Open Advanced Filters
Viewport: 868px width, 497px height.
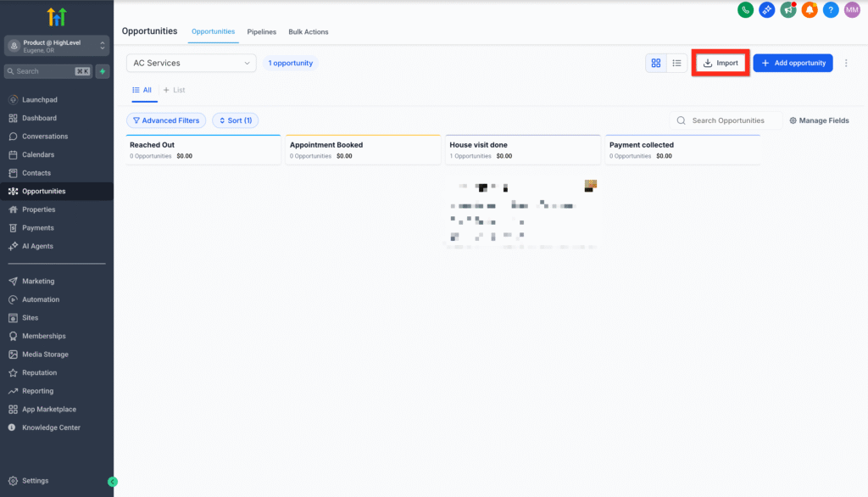click(x=166, y=120)
